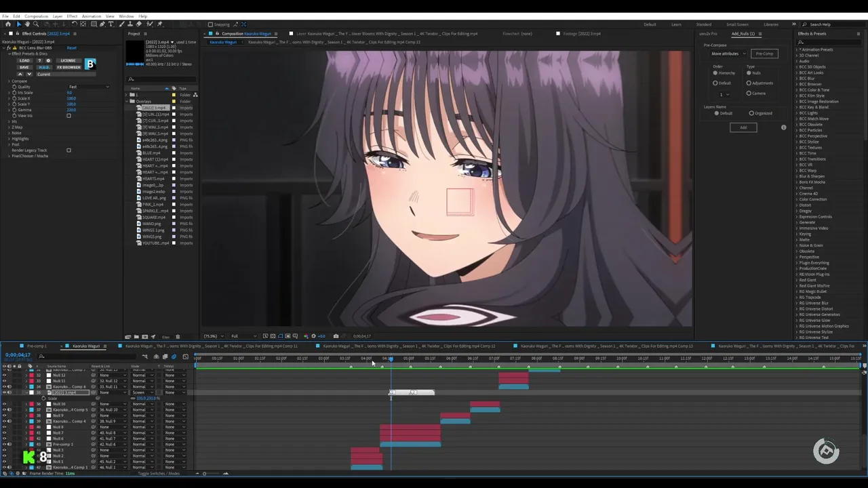
Task: Click the LICENSE button
Action: (68, 60)
